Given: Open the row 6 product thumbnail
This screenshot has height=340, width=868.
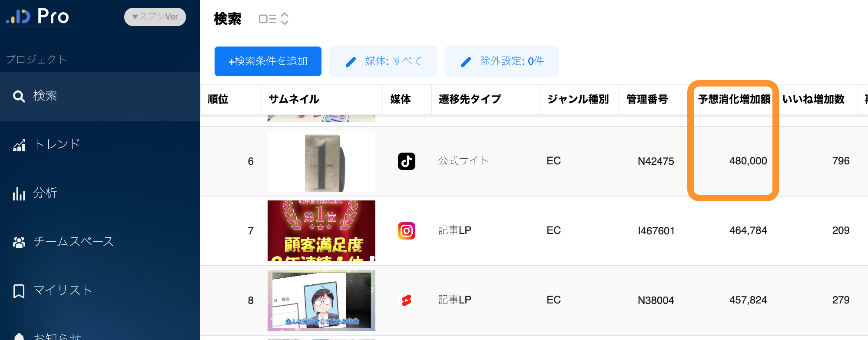Looking at the screenshot, I should (321, 161).
